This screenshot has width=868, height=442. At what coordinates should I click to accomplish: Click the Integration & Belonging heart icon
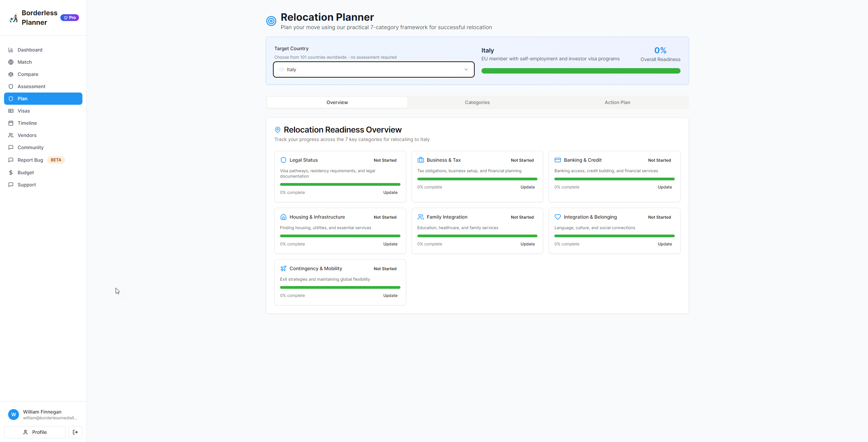pos(558,217)
